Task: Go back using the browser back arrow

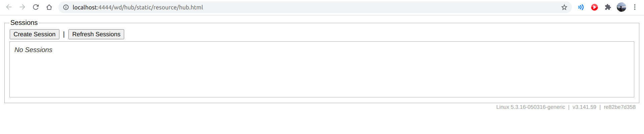Action: (x=9, y=7)
